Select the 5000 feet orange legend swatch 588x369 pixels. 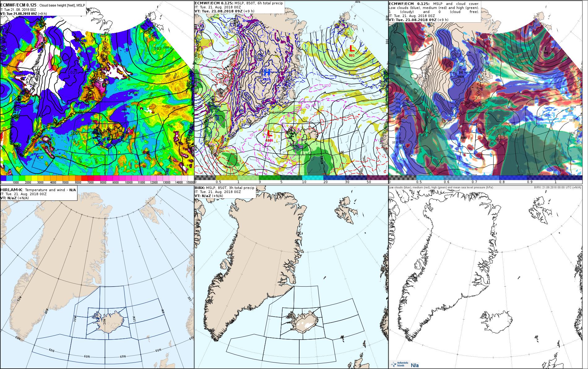pos(65,178)
